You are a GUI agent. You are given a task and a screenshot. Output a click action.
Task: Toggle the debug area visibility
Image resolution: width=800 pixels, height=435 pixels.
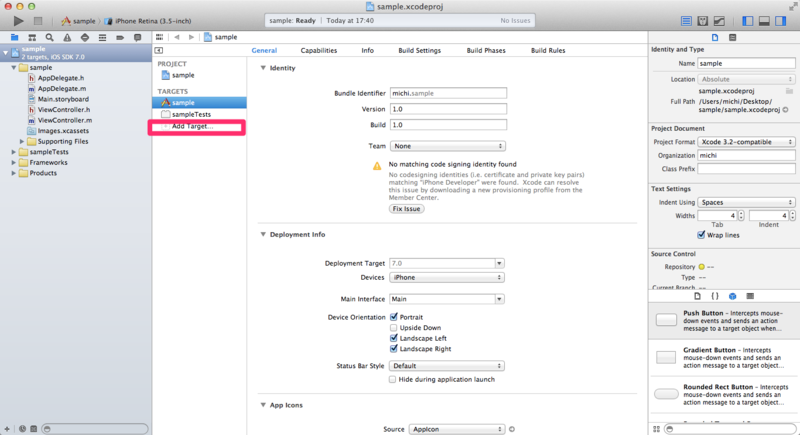pyautogui.click(x=764, y=21)
